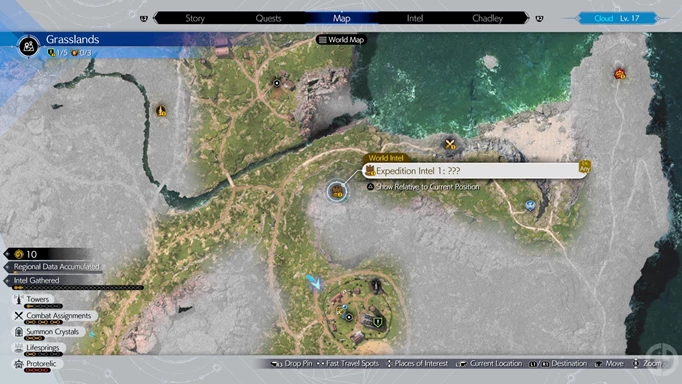Click the blue player position arrow

pyautogui.click(x=314, y=282)
